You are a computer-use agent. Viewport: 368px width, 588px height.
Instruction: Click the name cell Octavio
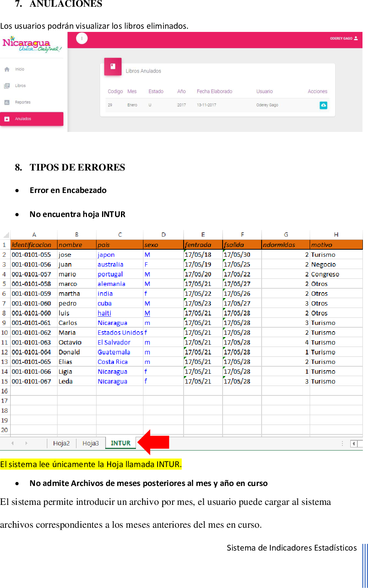[x=77, y=342]
